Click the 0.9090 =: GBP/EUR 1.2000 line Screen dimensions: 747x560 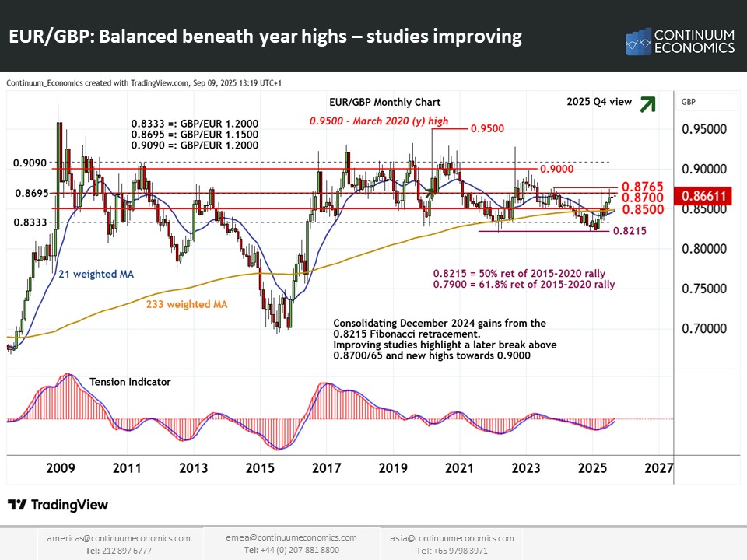tap(195, 145)
